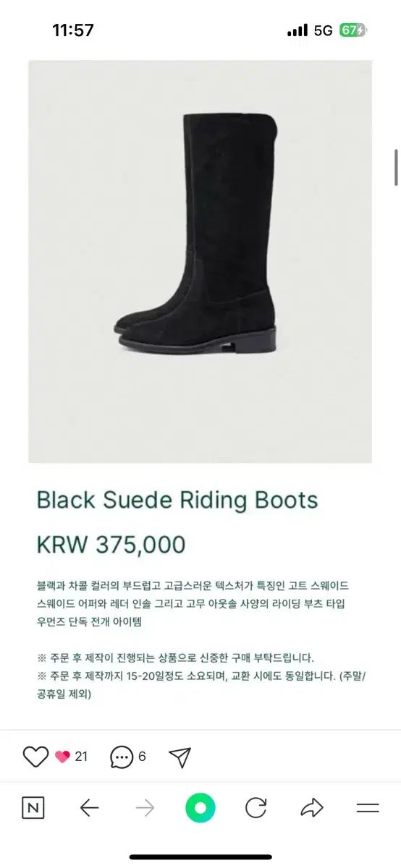
Task: Tap the battery indicator showing 67
Action: pyautogui.click(x=353, y=30)
